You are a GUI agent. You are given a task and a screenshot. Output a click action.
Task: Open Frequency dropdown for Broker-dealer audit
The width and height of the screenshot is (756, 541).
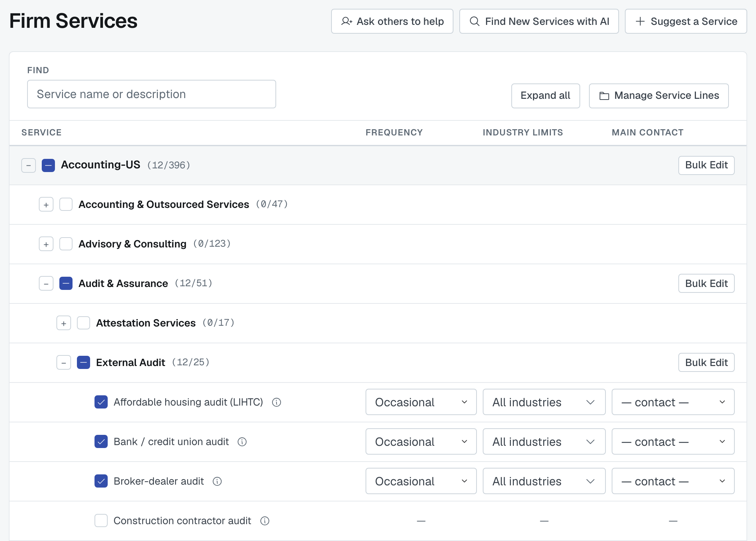tap(421, 481)
